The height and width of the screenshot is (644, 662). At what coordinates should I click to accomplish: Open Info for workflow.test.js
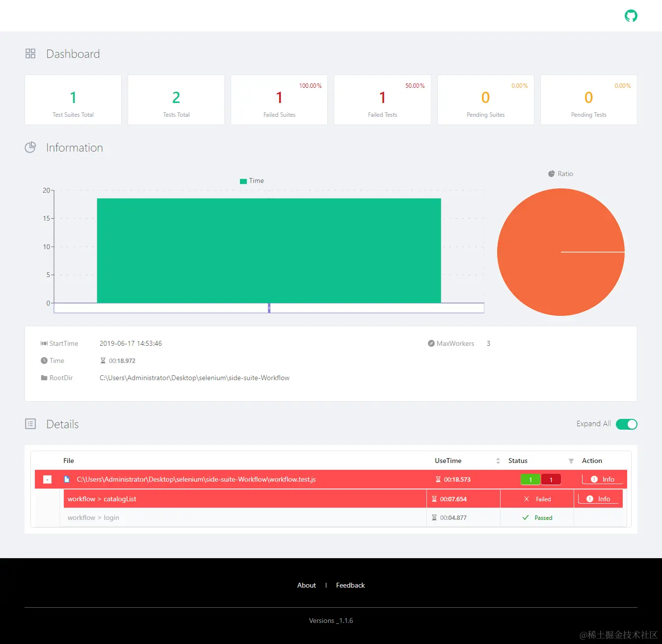[602, 479]
